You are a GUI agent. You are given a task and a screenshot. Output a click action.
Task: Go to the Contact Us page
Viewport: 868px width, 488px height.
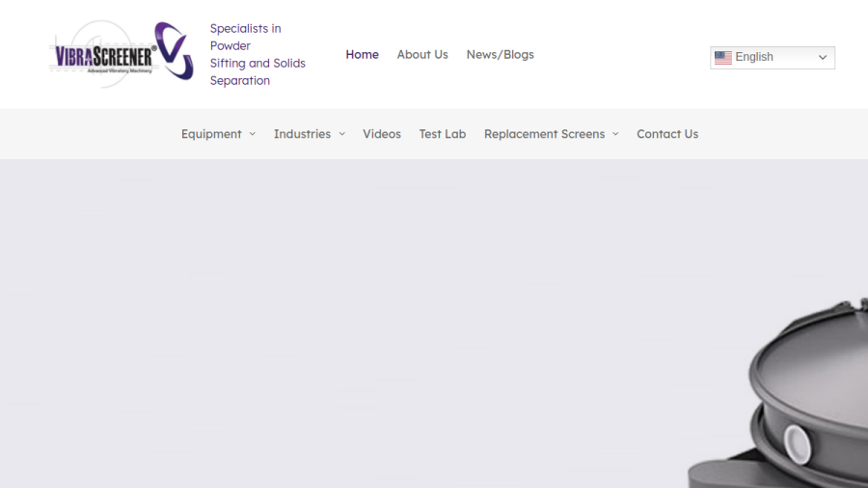tap(667, 134)
